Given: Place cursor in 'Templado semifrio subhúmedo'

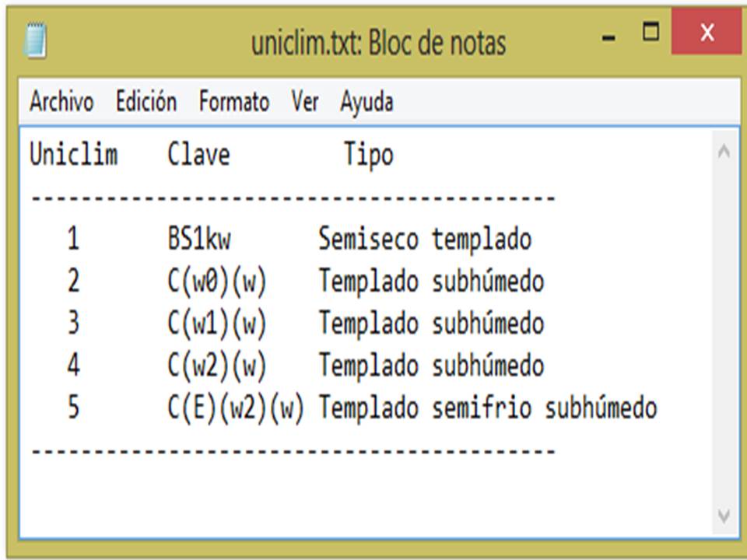Looking at the screenshot, I should [x=487, y=408].
